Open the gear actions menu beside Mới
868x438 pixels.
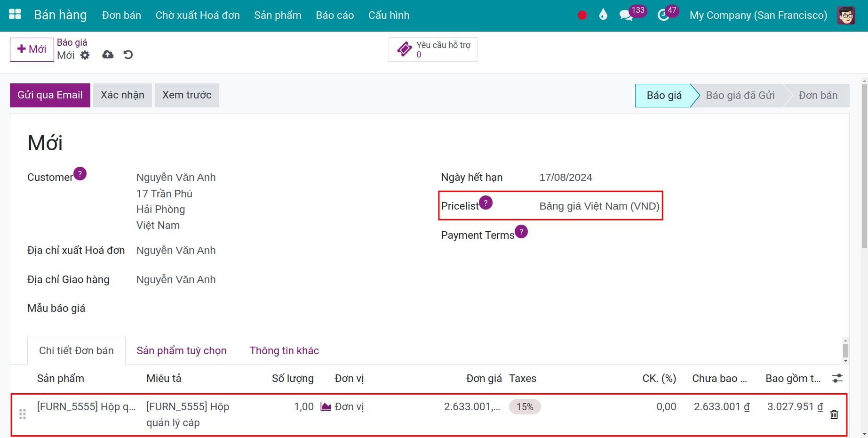(85, 55)
